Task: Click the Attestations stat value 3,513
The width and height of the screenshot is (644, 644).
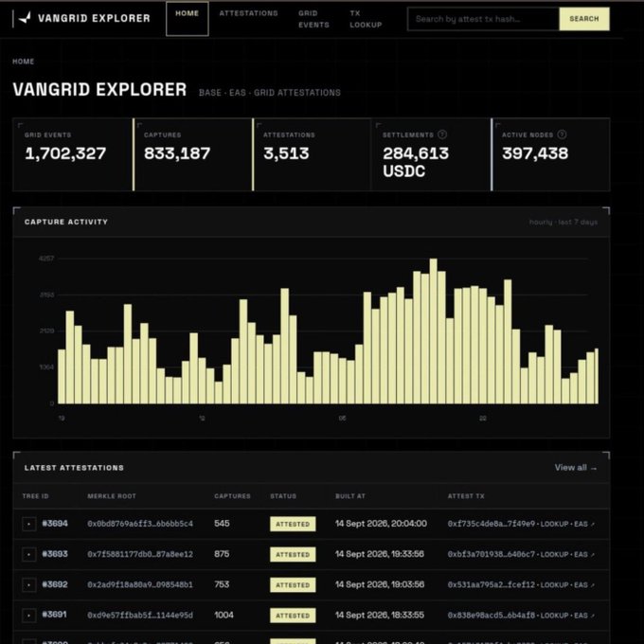Action: [286, 153]
